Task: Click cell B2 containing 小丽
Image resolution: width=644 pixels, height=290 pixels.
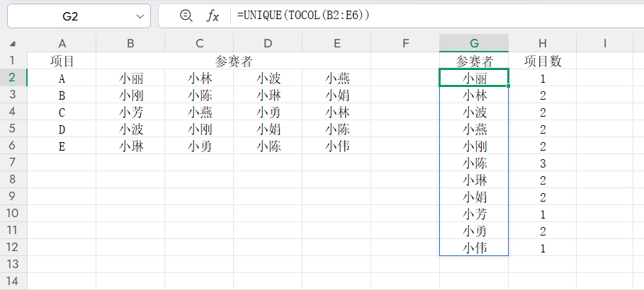Action: (130, 78)
